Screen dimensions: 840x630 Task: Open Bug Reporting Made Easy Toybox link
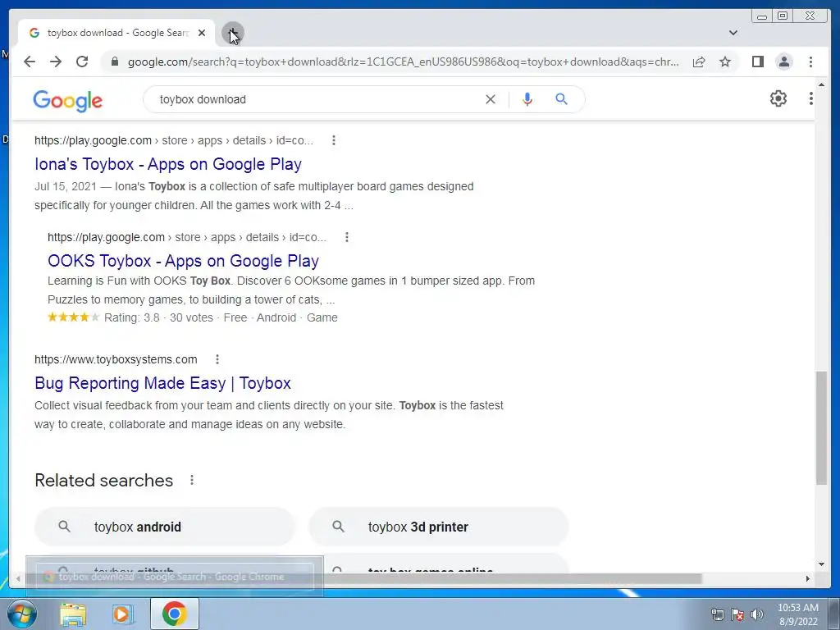point(163,383)
